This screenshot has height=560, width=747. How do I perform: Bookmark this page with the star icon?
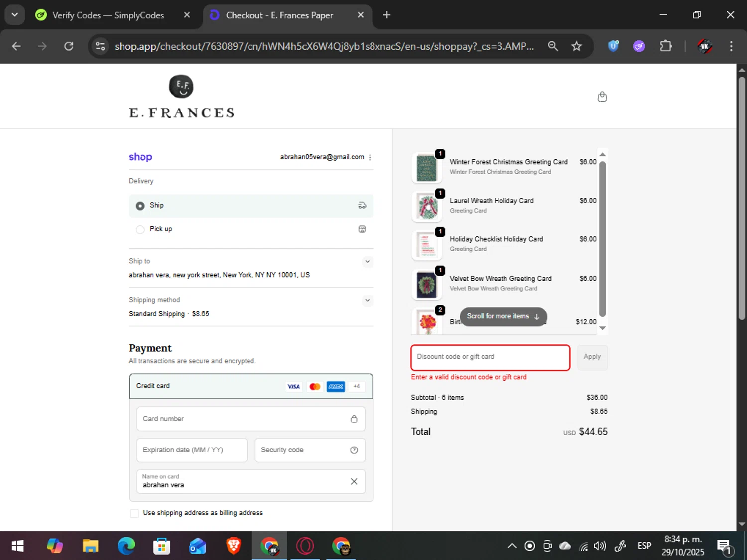576,46
